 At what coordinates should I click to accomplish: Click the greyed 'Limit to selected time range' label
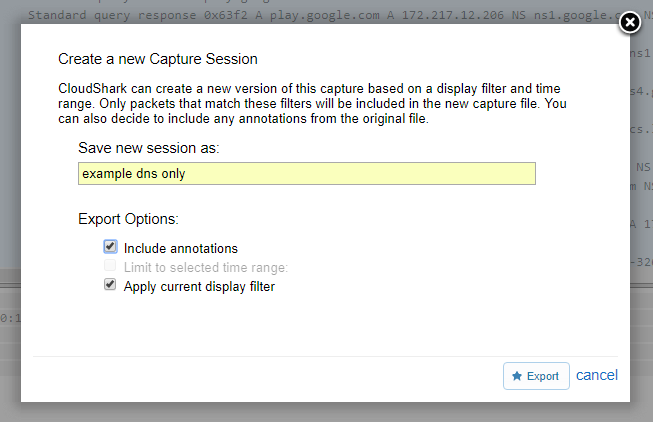206,267
